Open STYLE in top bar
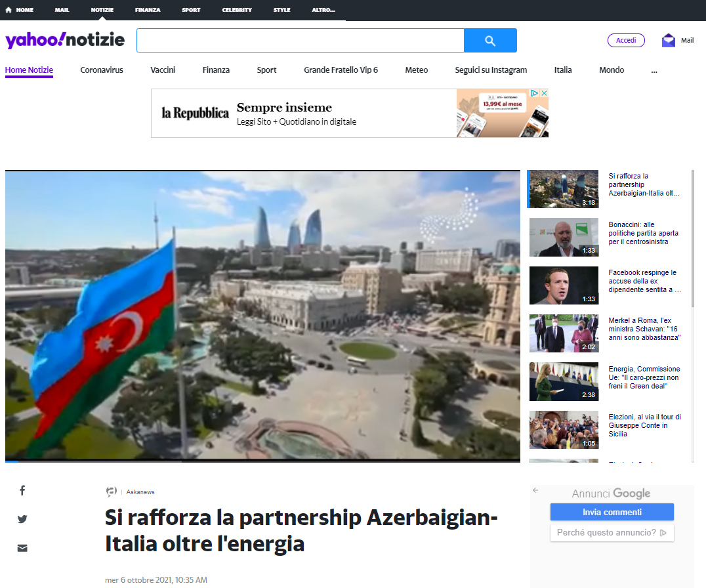The width and height of the screenshot is (706, 588). click(x=282, y=10)
